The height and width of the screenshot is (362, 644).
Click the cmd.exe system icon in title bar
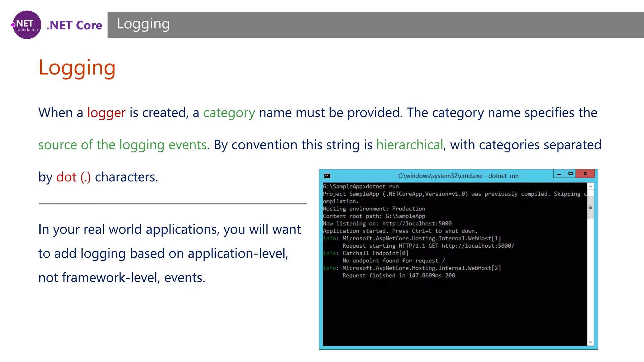click(327, 176)
